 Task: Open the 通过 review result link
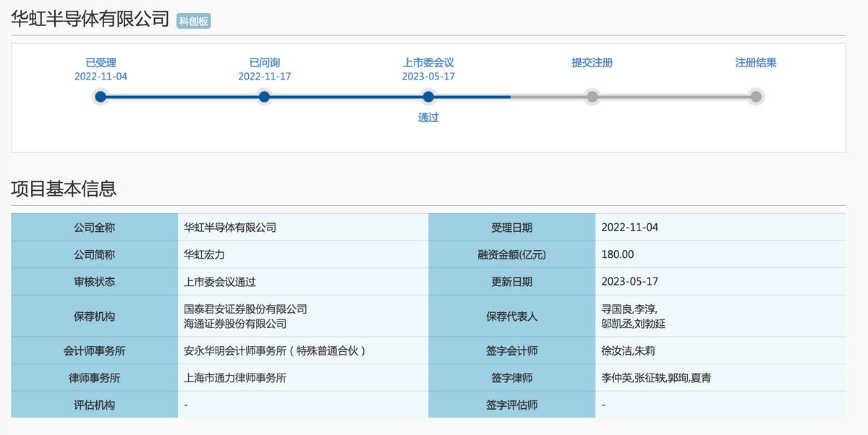pos(429,117)
